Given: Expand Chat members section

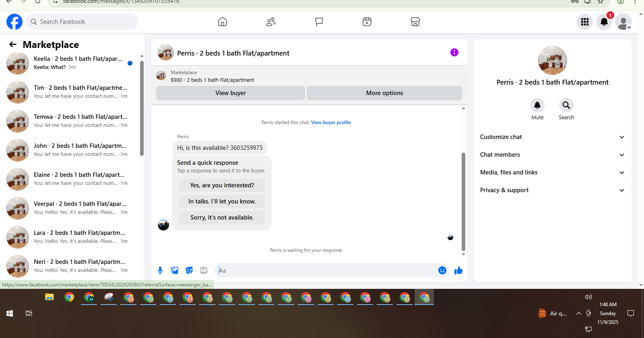Looking at the screenshot, I should coord(553,155).
